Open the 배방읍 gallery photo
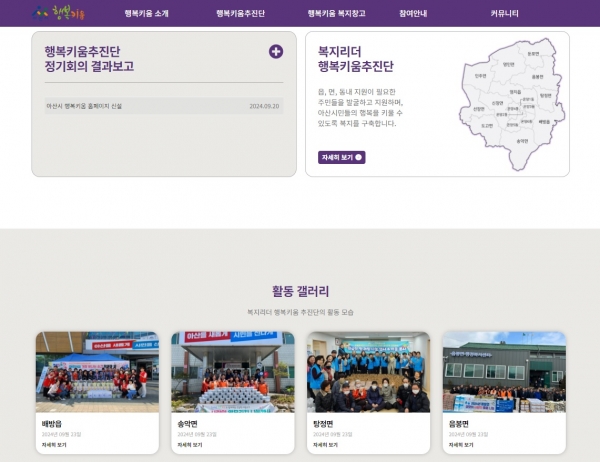This screenshot has width=600, height=462. pyautogui.click(x=97, y=372)
